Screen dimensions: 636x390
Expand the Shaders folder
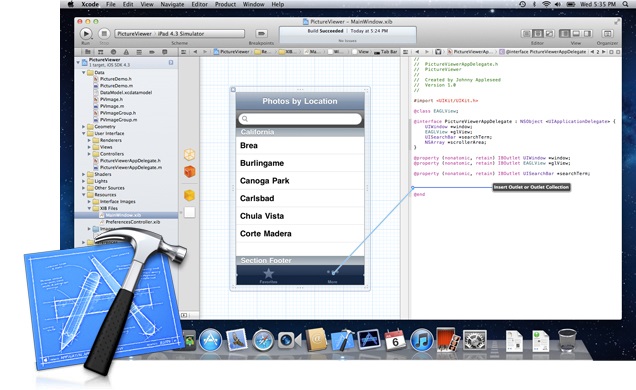click(84, 174)
